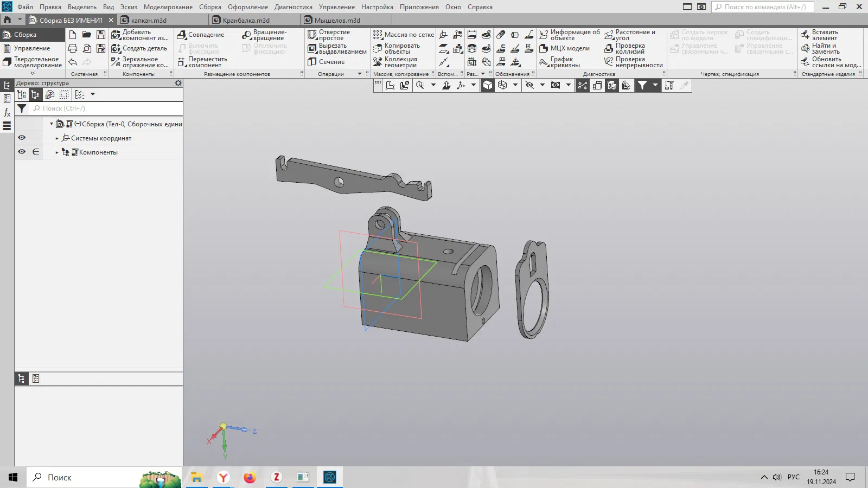The width and height of the screenshot is (868, 488).
Task: Expand the Системы координат tree node
Action: click(x=57, y=138)
